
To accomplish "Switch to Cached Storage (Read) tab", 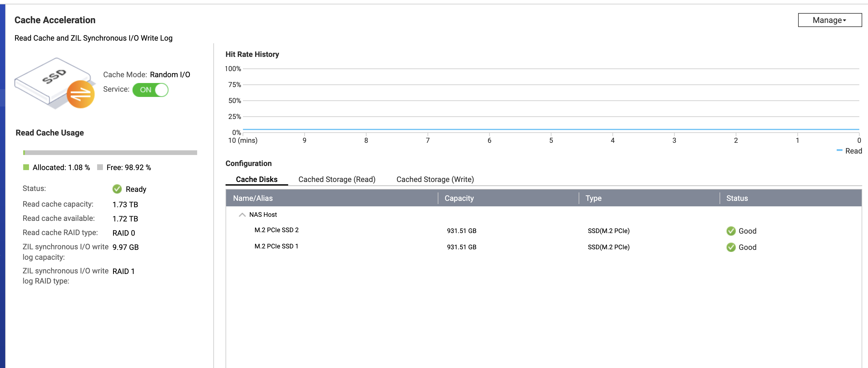I will 337,179.
